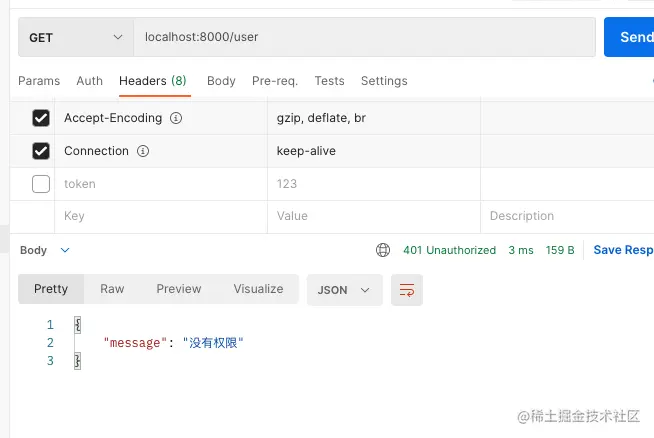Click the closing brace on line 3

pos(78,361)
